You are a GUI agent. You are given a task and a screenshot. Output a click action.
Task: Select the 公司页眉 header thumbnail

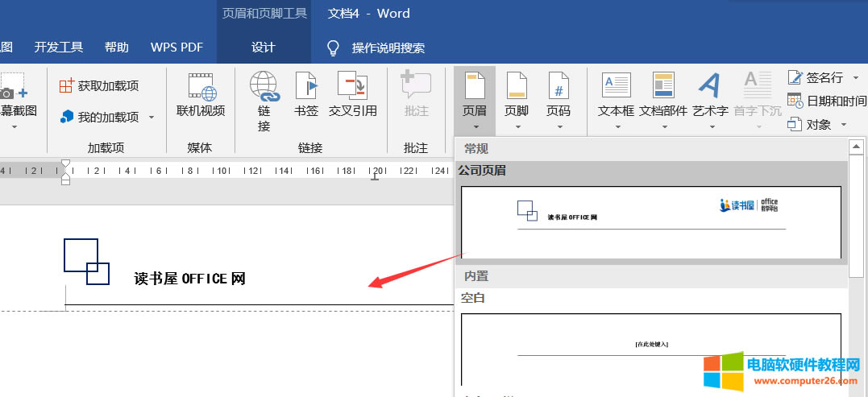[x=650, y=221]
